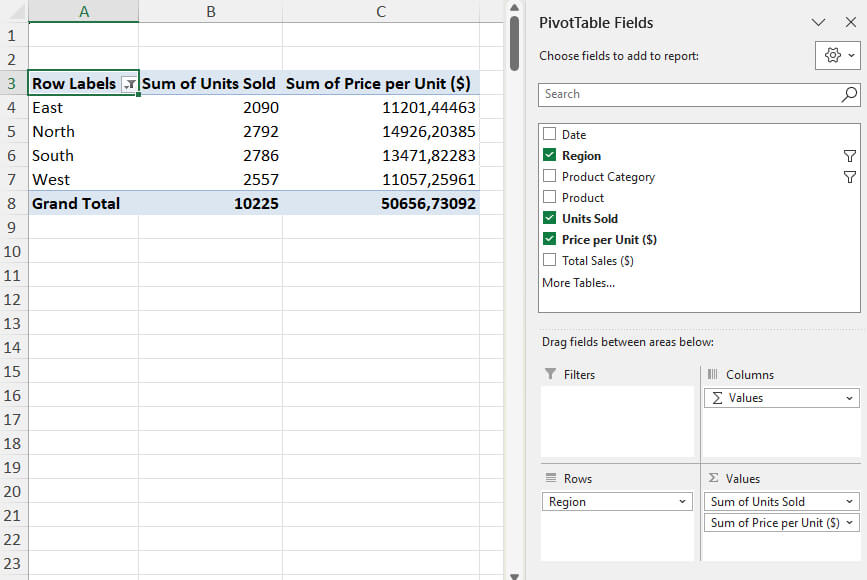Check the Date field checkbox

point(549,135)
